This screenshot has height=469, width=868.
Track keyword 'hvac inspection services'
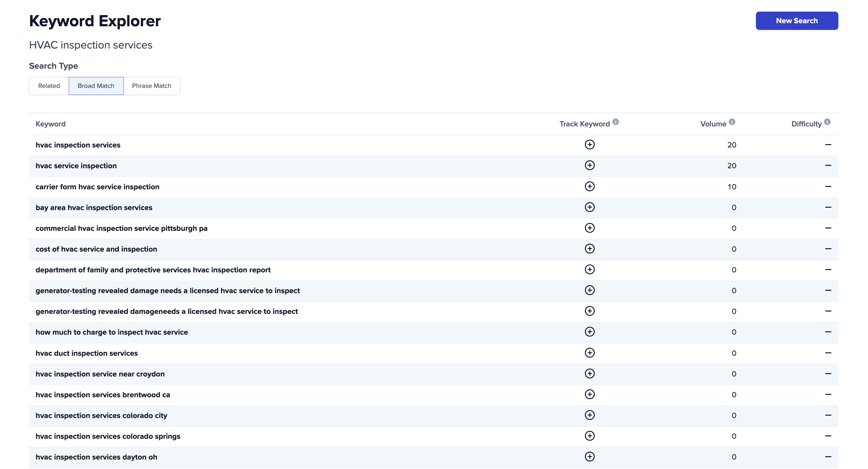coord(589,144)
